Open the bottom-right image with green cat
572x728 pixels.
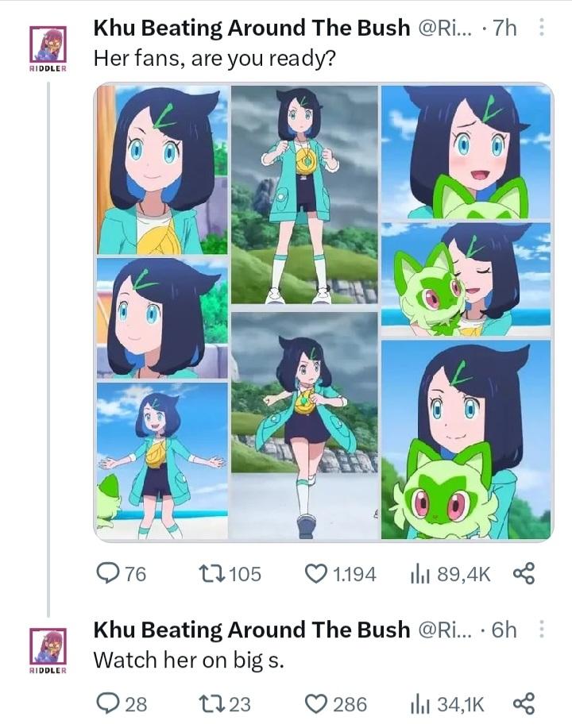coord(466,440)
